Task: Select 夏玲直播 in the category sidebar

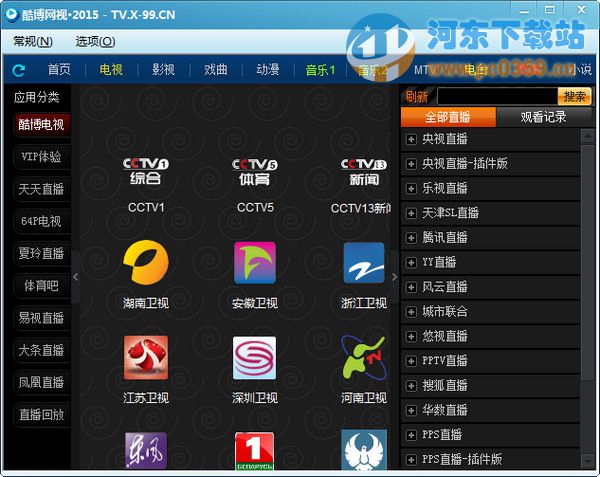Action: tap(41, 253)
